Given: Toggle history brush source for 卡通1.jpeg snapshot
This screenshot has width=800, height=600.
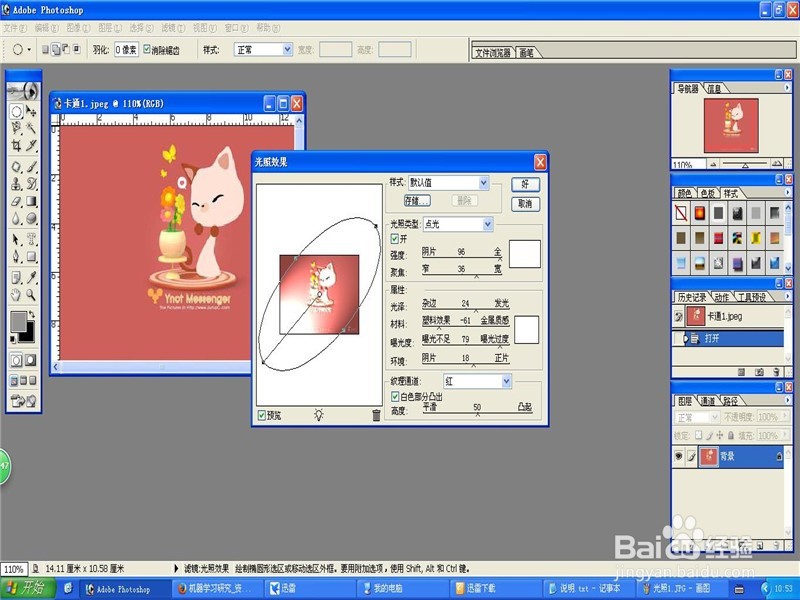Looking at the screenshot, I should coord(678,316).
